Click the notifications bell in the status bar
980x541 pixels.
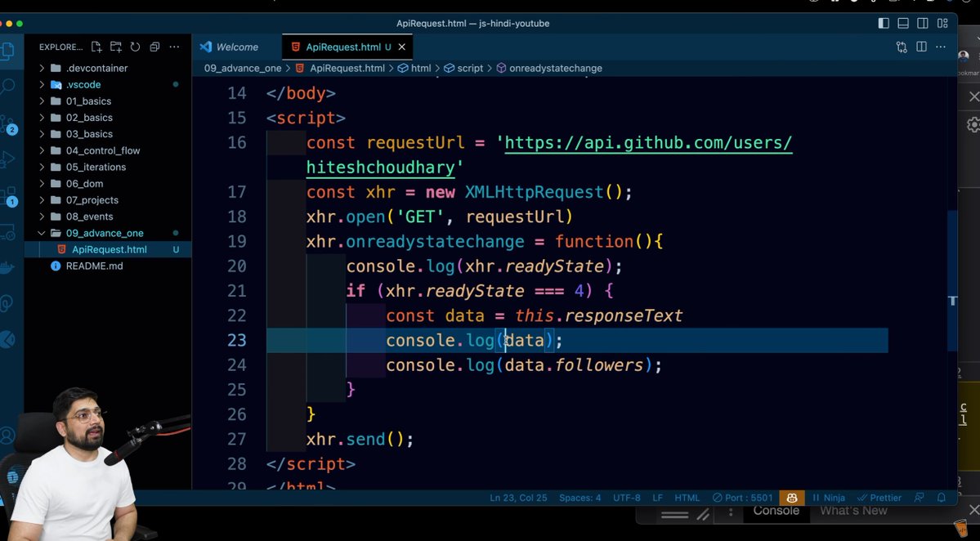[941, 497]
